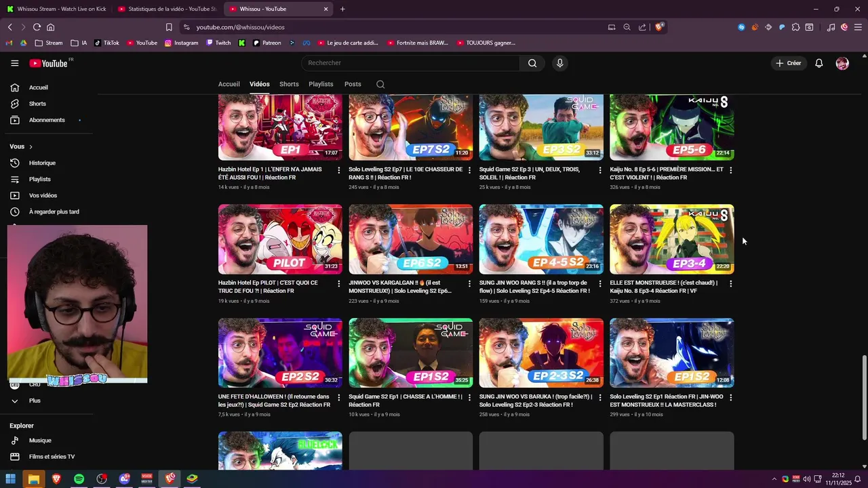Show hidden icons in the system tray
This screenshot has width=868, height=488.
[x=776, y=479]
